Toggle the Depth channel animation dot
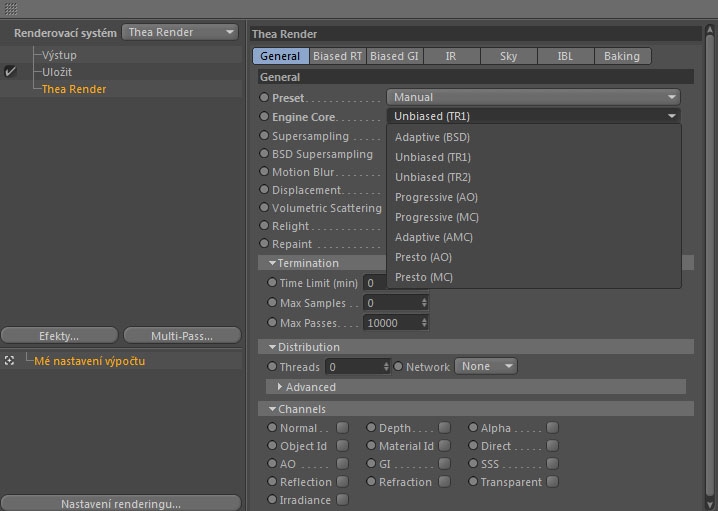The height and width of the screenshot is (511, 718). 371,427
